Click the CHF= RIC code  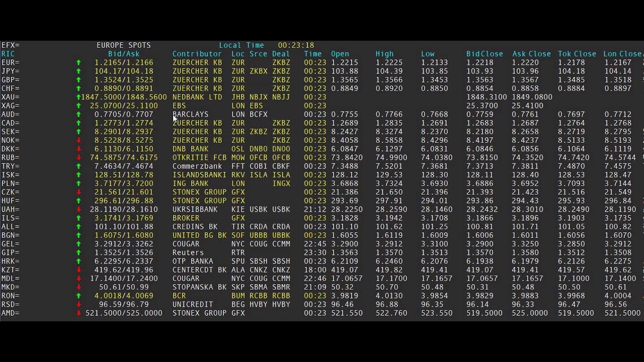click(11, 88)
